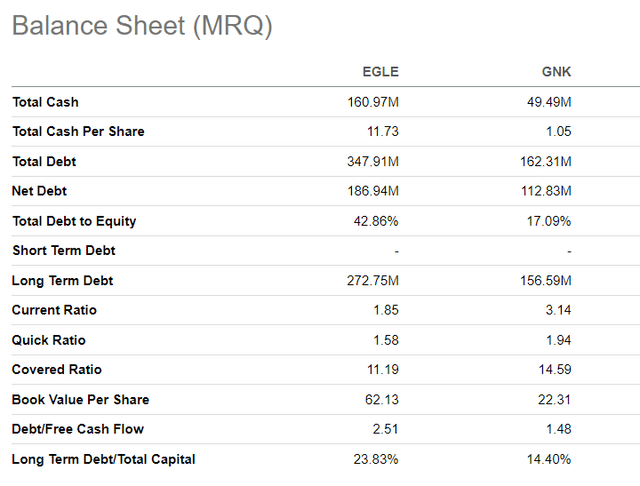Click the Net Debt row label

click(x=40, y=191)
